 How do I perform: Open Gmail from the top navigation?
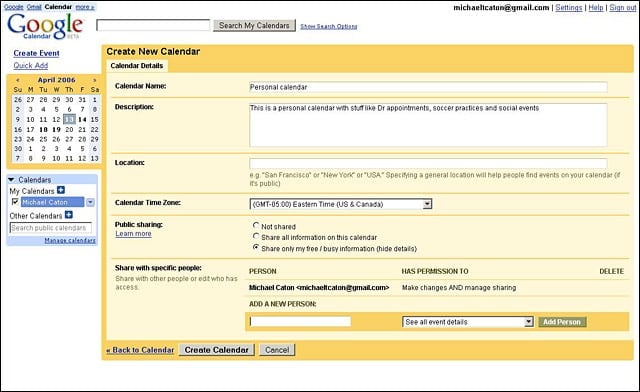tap(34, 7)
